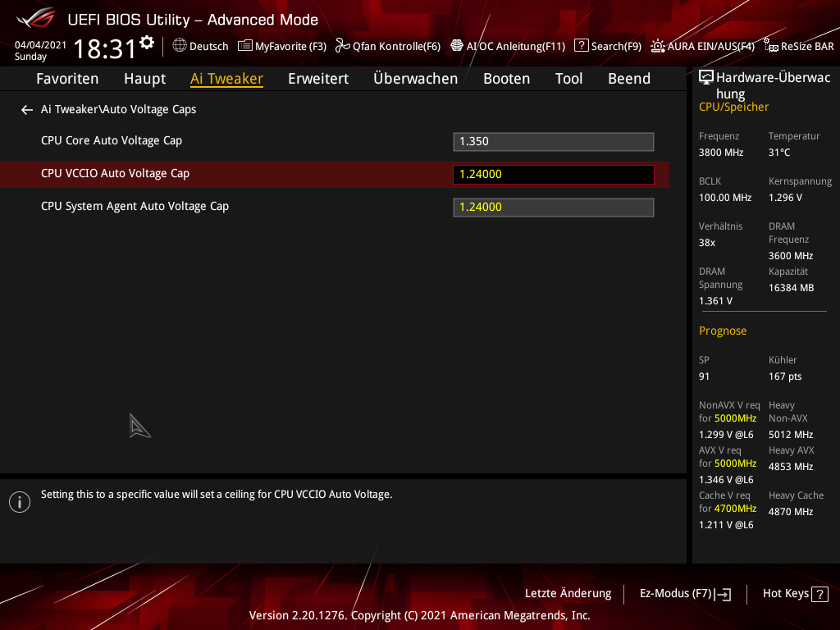
Task: Open the Booten tab
Action: (x=506, y=79)
